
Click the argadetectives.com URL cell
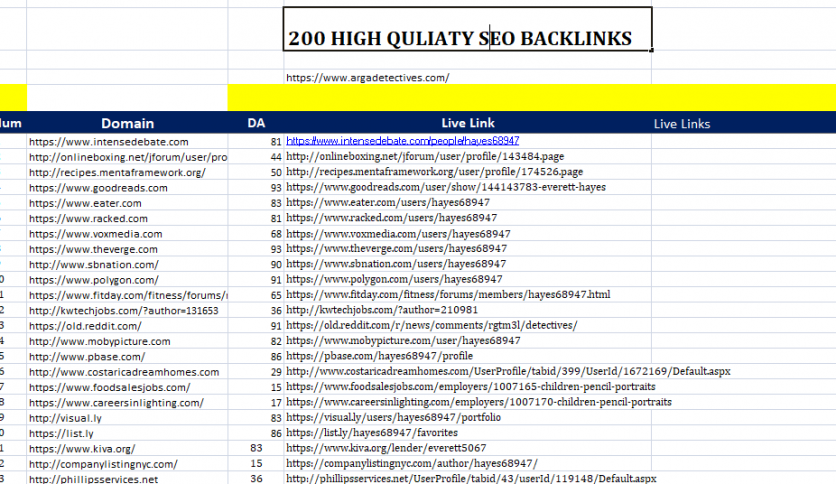click(x=367, y=78)
